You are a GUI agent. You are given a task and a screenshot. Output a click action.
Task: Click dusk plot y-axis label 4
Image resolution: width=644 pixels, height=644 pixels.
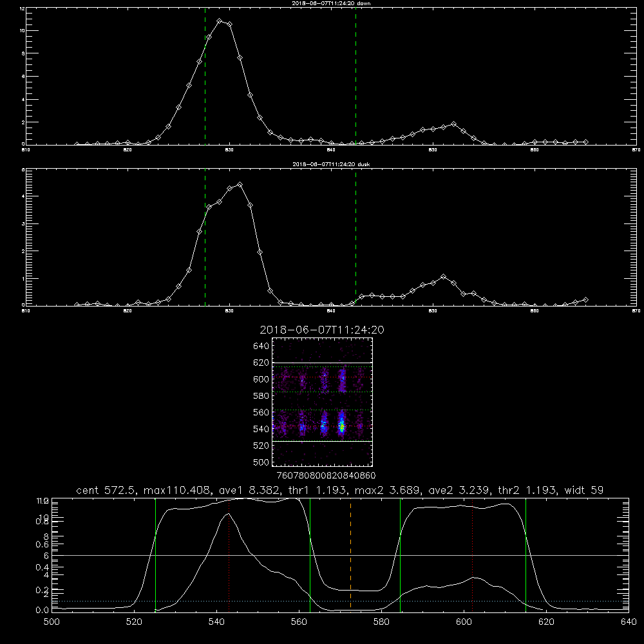pyautogui.click(x=23, y=196)
